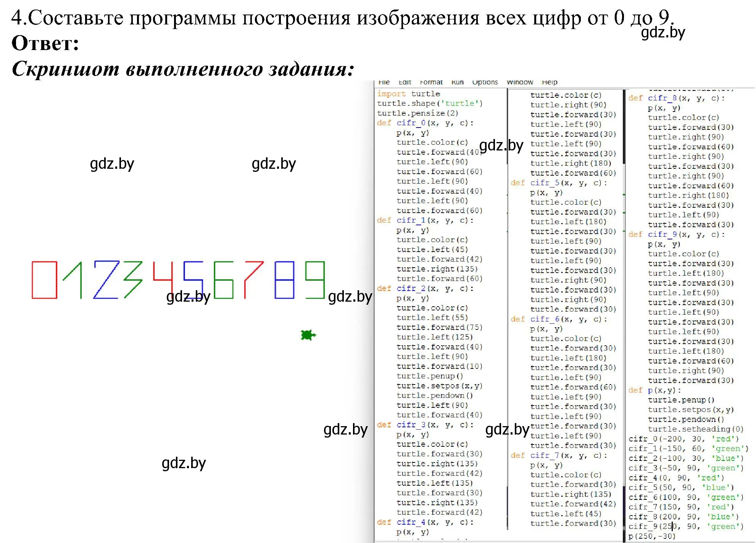Open the Help menu
The width and height of the screenshot is (756, 543).
pos(550,82)
